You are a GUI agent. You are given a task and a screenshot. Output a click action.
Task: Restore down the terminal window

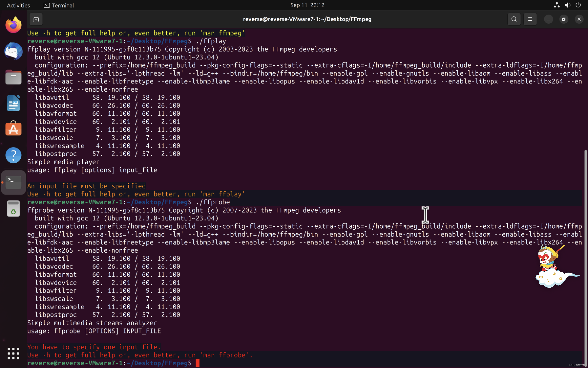pos(564,19)
